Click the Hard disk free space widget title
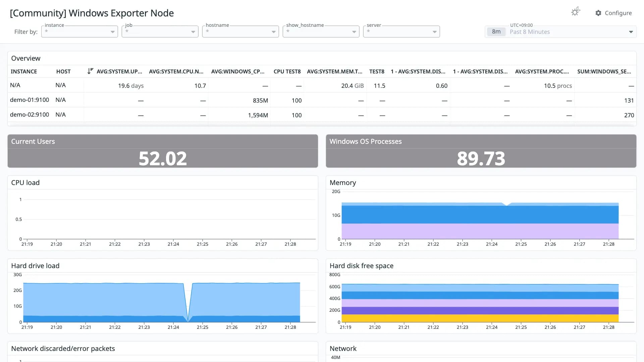 tap(362, 266)
